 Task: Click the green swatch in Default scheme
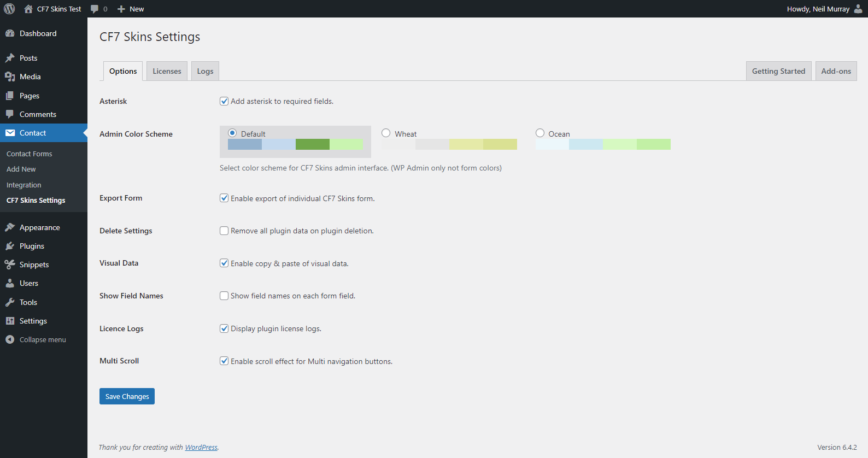[x=312, y=144]
